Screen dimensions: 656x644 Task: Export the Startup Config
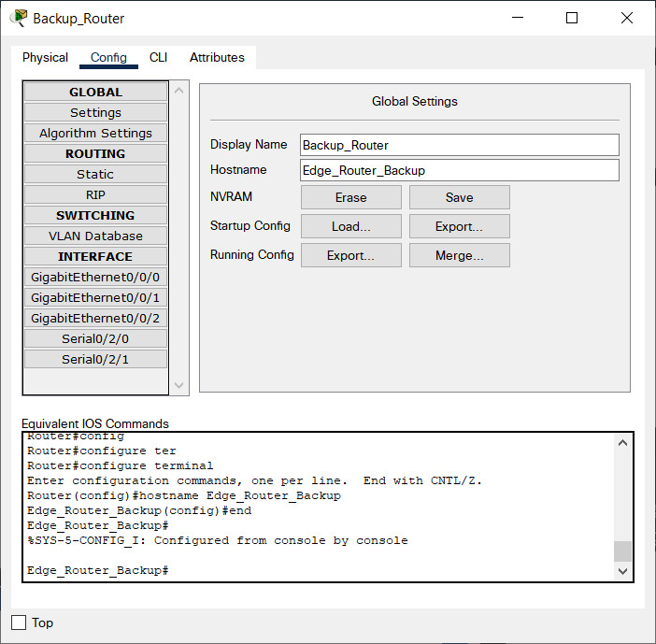(459, 226)
